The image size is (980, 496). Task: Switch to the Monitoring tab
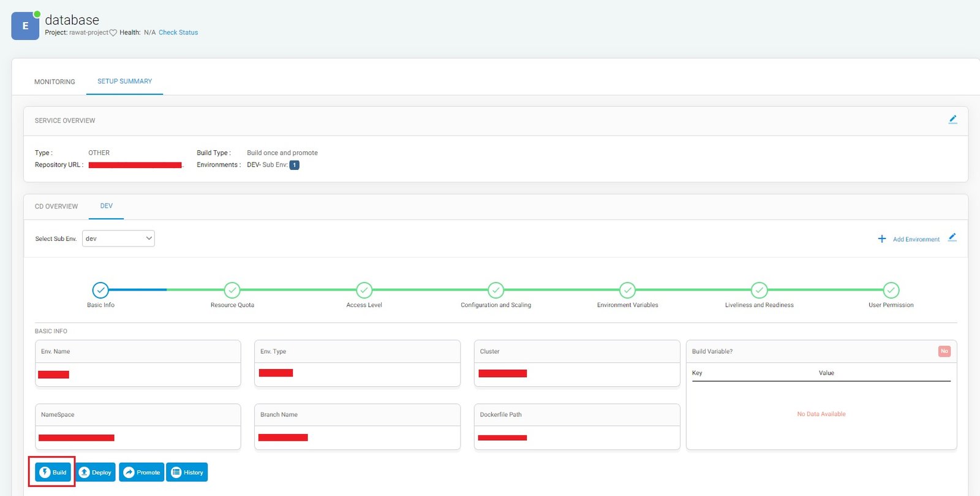pyautogui.click(x=55, y=82)
